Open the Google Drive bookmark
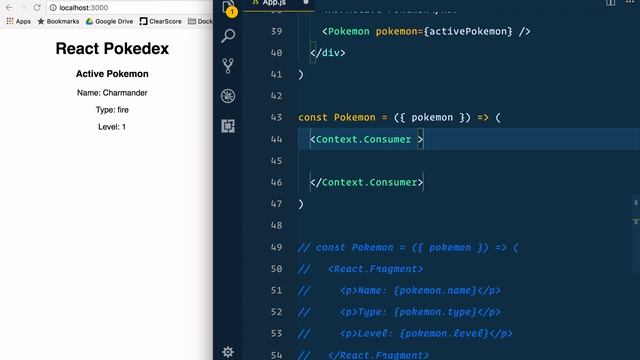The height and width of the screenshot is (360, 640). (109, 21)
